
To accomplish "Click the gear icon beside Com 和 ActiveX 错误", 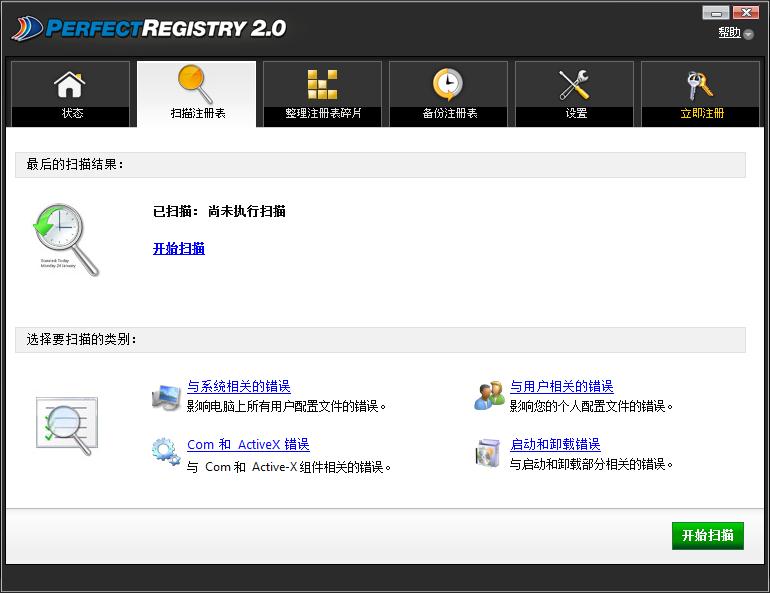I will point(165,453).
